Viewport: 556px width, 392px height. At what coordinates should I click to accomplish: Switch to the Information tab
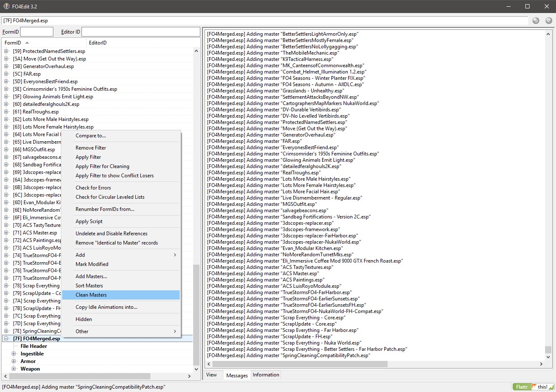click(266, 375)
